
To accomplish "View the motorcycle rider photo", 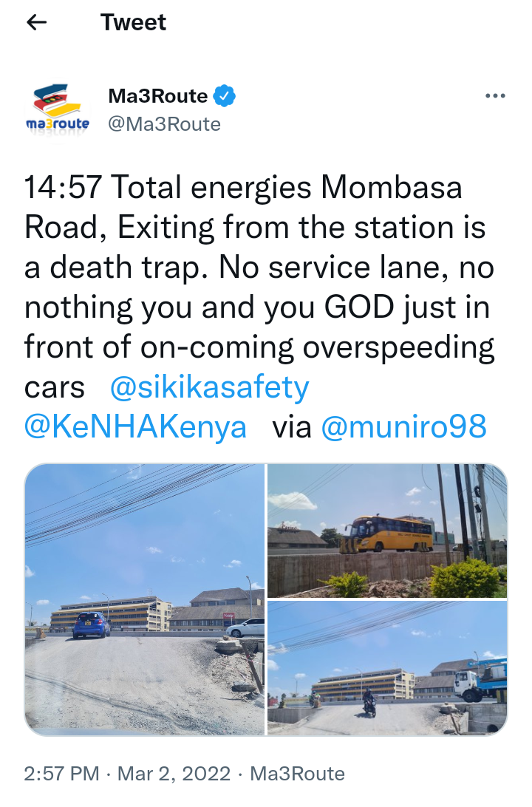I will (x=387, y=668).
